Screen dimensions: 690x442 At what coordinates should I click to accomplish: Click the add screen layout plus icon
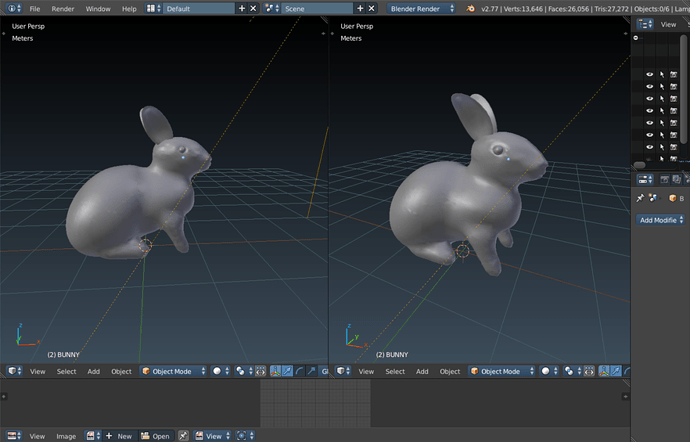(x=242, y=8)
